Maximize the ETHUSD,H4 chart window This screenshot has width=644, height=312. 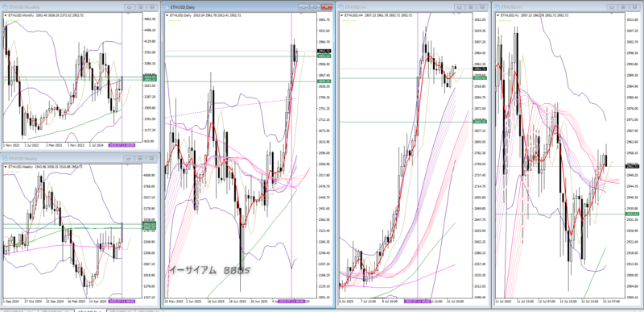(471, 7)
